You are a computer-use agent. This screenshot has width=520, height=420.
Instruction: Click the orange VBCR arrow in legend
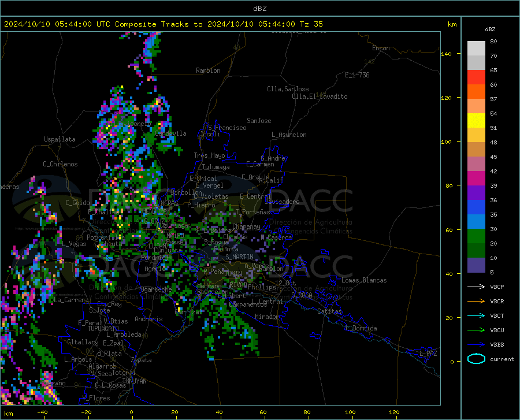click(x=476, y=302)
